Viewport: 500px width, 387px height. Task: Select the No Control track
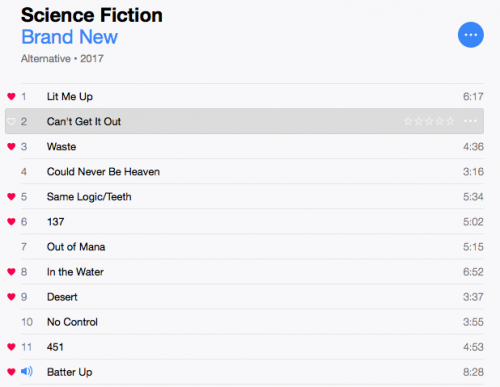[x=252, y=322]
